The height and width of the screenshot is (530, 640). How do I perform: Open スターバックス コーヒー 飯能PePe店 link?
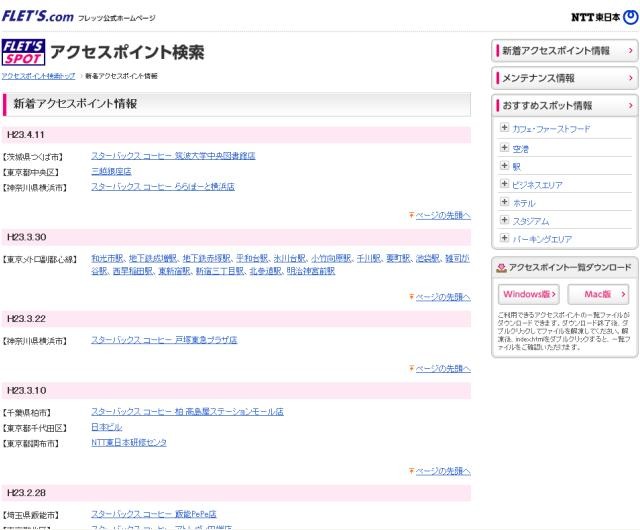(154, 514)
